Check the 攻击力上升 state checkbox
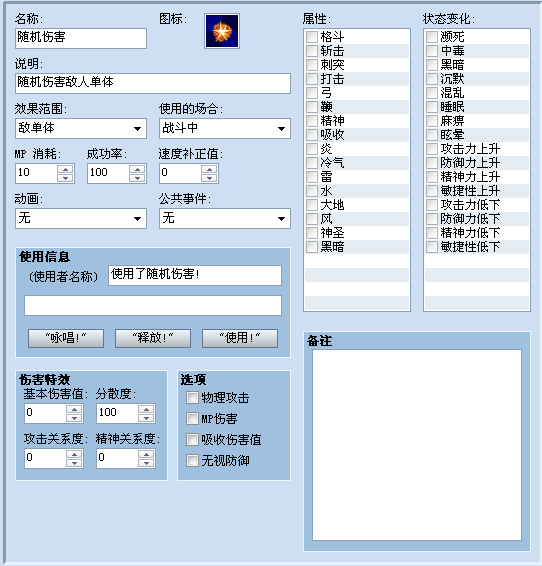This screenshot has height=566, width=542. pos(432,149)
